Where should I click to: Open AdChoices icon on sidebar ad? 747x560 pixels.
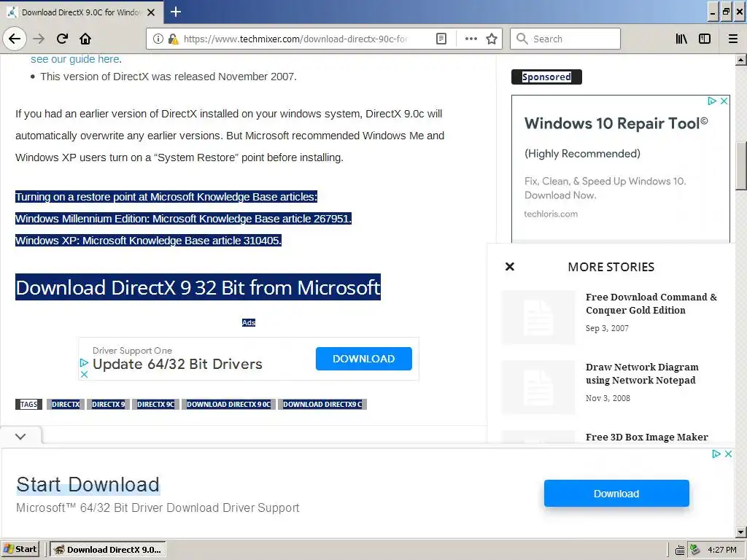coord(712,101)
